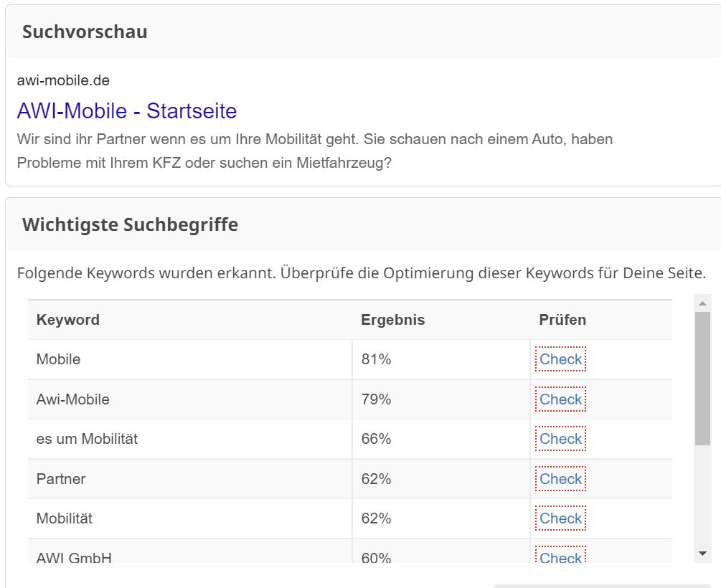Viewport: 721px width, 588px height.
Task: Click the Prüfen column header
Action: coord(562,320)
